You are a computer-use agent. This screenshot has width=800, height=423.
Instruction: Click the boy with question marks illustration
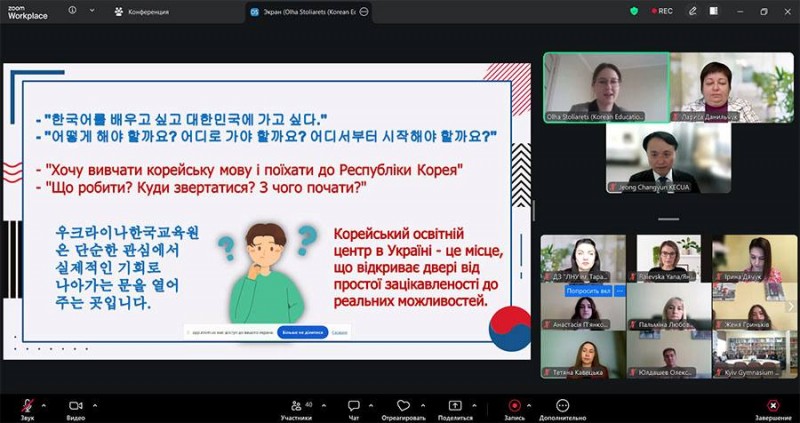(267, 273)
